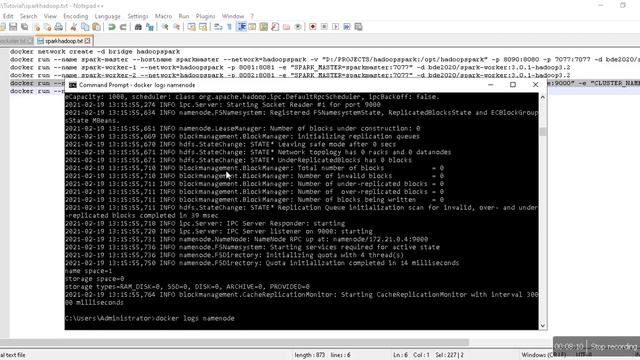Click the 'Sel : 227 | 2' status entry

[449, 355]
